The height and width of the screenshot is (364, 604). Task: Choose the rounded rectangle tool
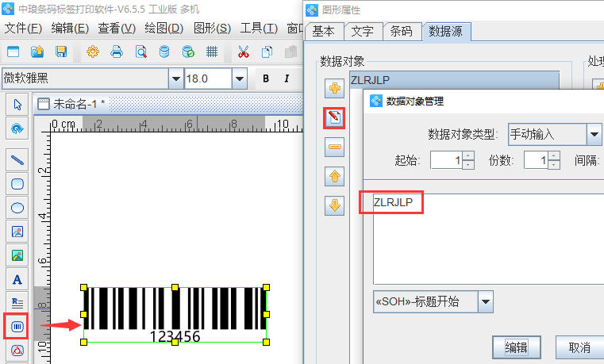17,184
